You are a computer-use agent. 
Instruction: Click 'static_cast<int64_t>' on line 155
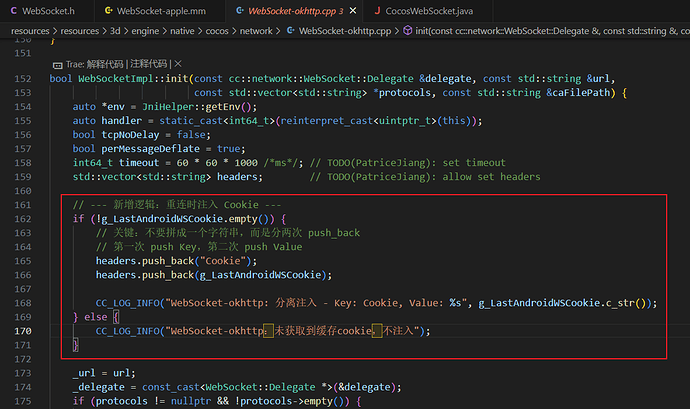coord(217,121)
